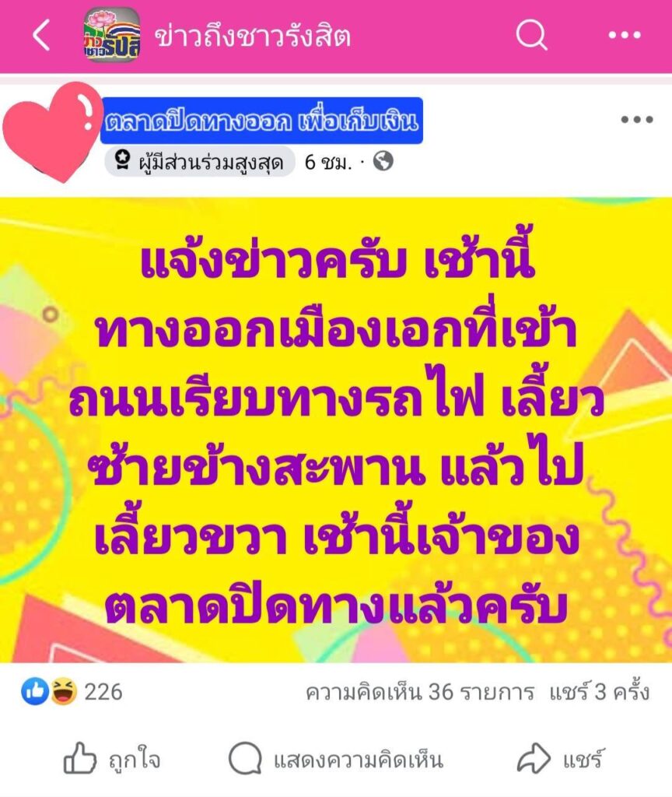Open the poster's blue highlighted name
Image resolution: width=672 pixels, height=797 pixels.
point(261,121)
